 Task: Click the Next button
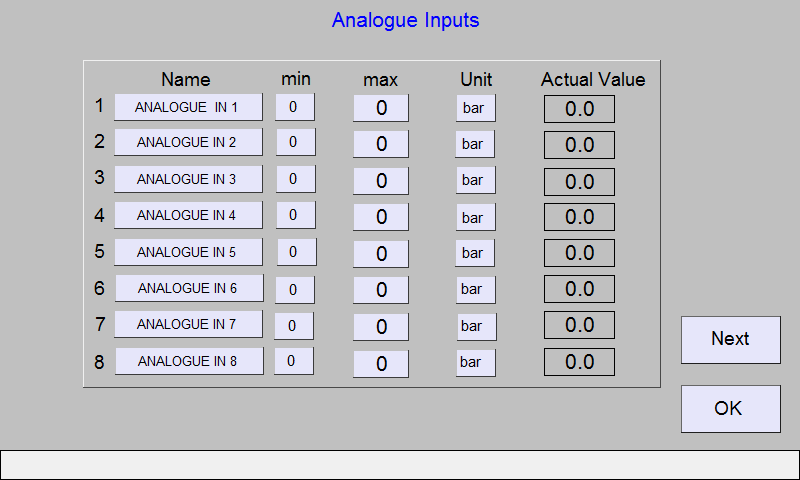tap(731, 340)
